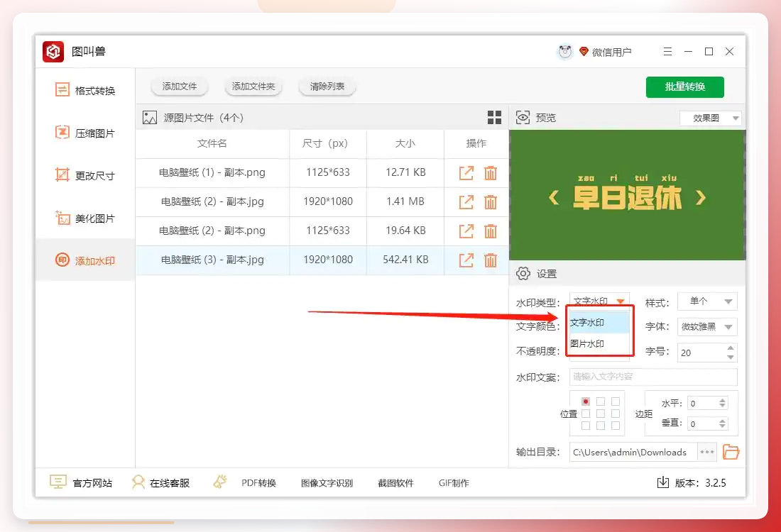
Task: Open the 样式 dropdown showing 单个
Action: click(707, 301)
